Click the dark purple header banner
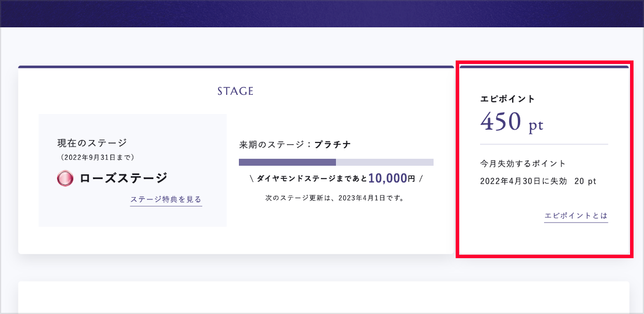The height and width of the screenshot is (314, 644). (x=322, y=13)
